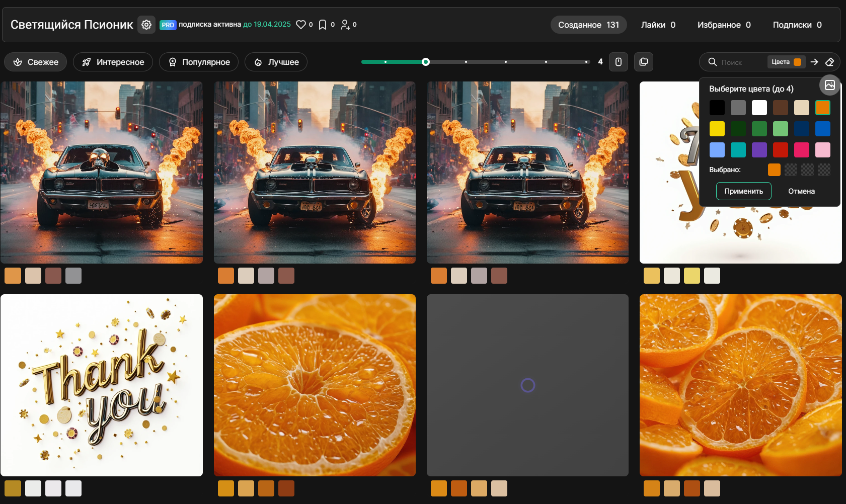The image size is (846, 504).
Task: Click the last dot on the grid size slider
Action: 586,62
